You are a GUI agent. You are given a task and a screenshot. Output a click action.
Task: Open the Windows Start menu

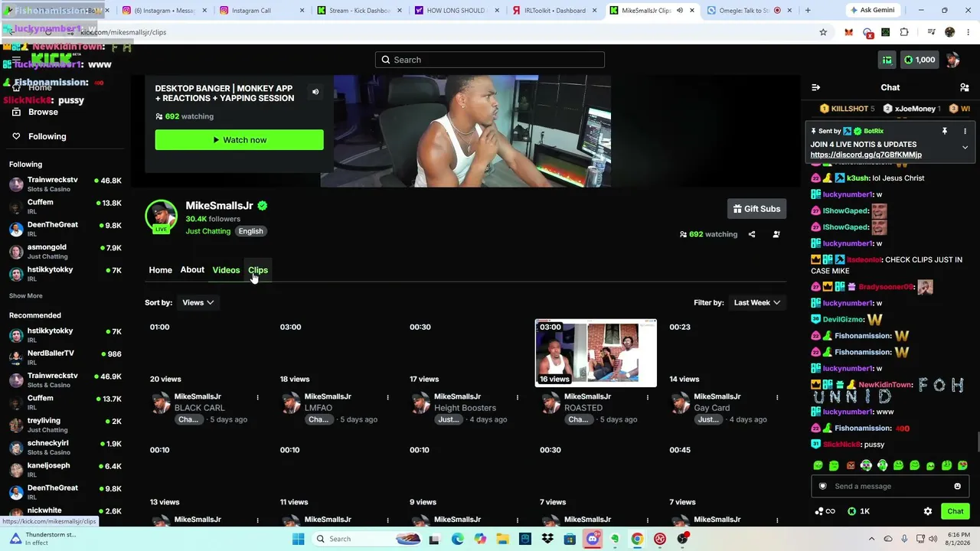[x=298, y=539]
